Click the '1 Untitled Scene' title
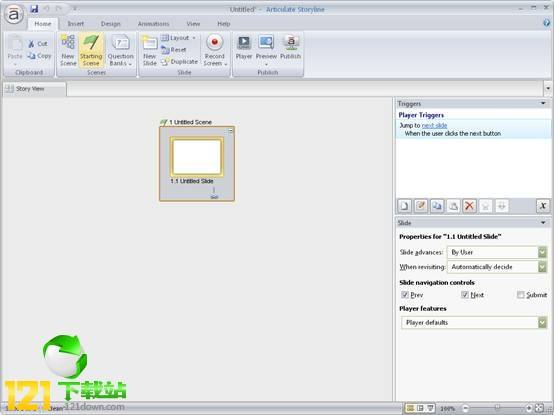This screenshot has height=415, width=554. pos(190,122)
